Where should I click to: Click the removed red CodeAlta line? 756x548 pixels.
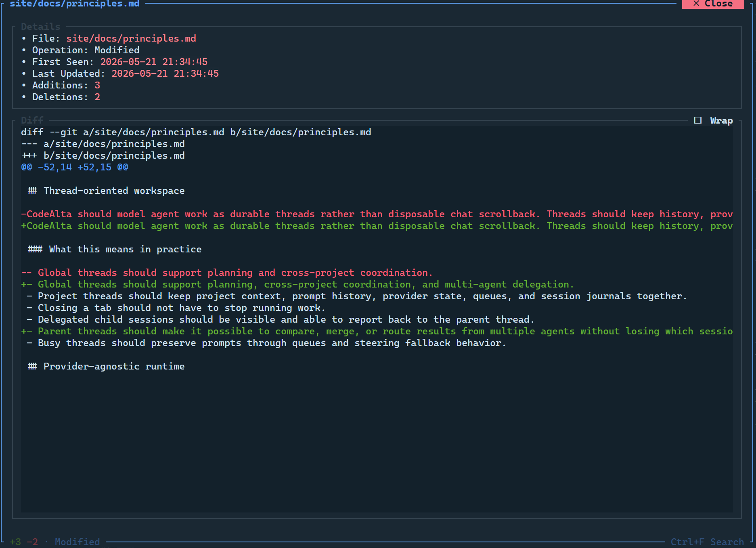[377, 214]
